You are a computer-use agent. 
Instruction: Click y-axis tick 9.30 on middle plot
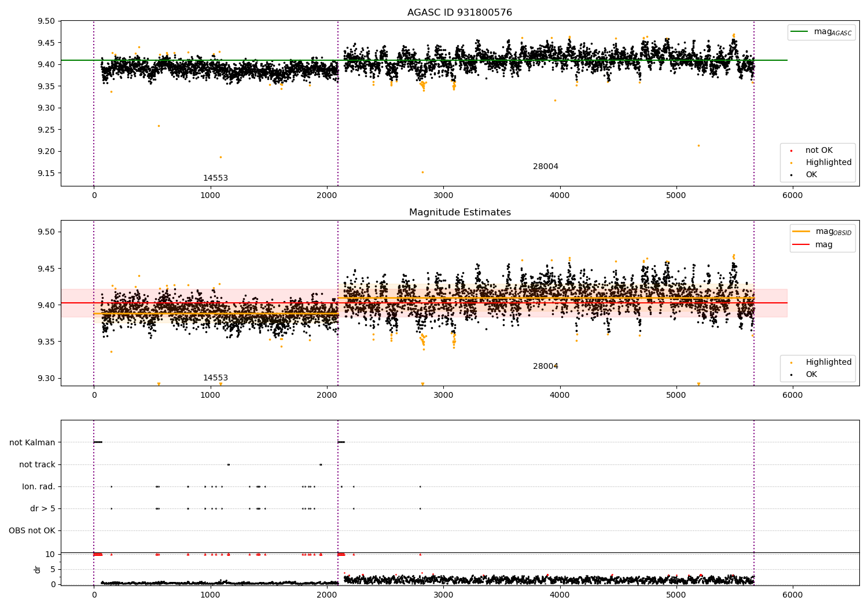pos(46,378)
